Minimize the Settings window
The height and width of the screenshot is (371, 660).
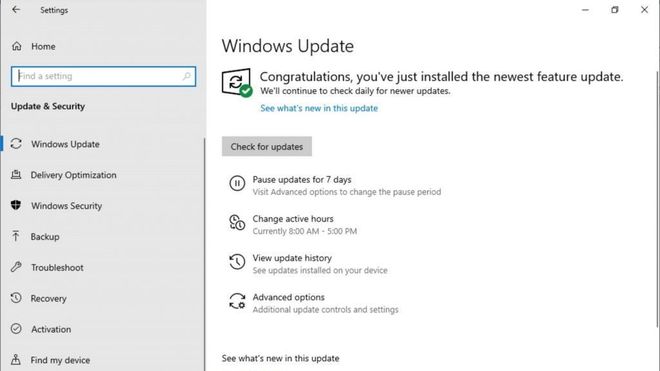point(585,10)
